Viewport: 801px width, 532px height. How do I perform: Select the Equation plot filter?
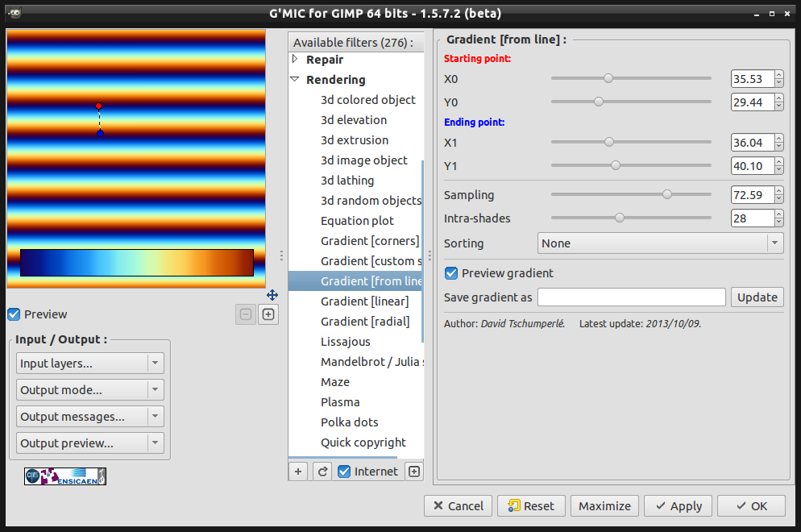point(357,221)
